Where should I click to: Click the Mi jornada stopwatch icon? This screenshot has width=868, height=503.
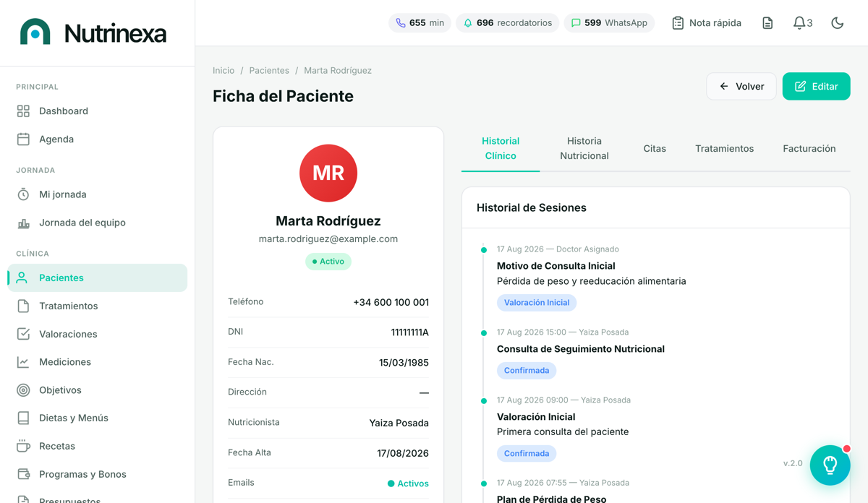point(23,194)
